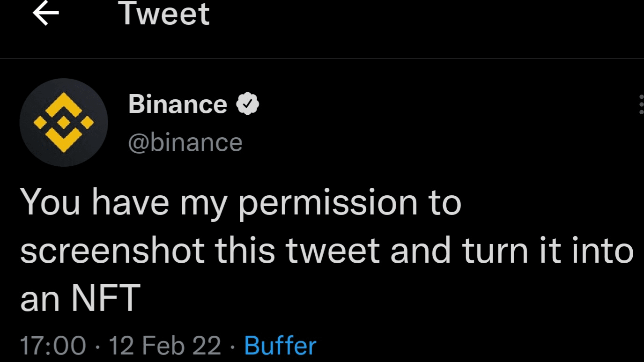The height and width of the screenshot is (362, 644).
Task: Go back using the left arrow
Action: (46, 14)
